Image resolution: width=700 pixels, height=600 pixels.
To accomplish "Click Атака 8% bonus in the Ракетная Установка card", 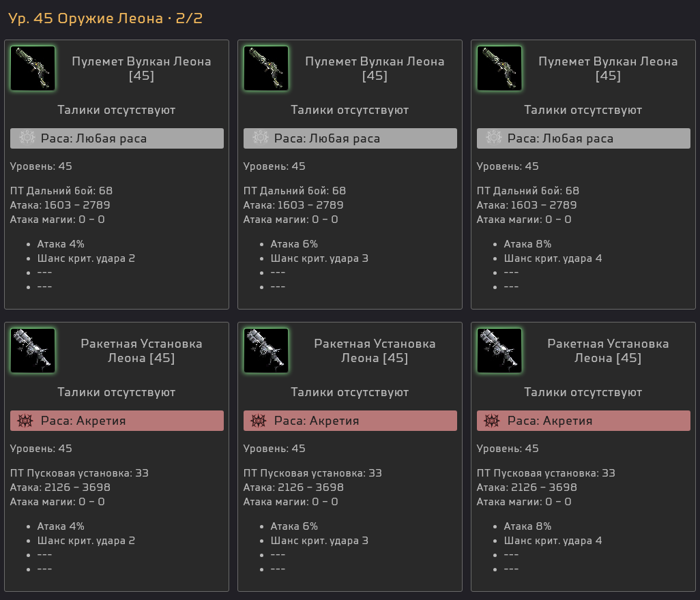I will pos(527,526).
